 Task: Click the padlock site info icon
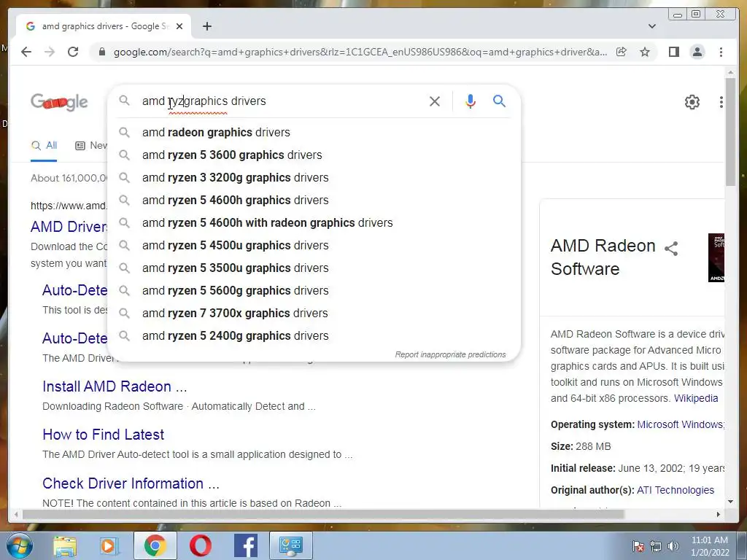pyautogui.click(x=102, y=52)
